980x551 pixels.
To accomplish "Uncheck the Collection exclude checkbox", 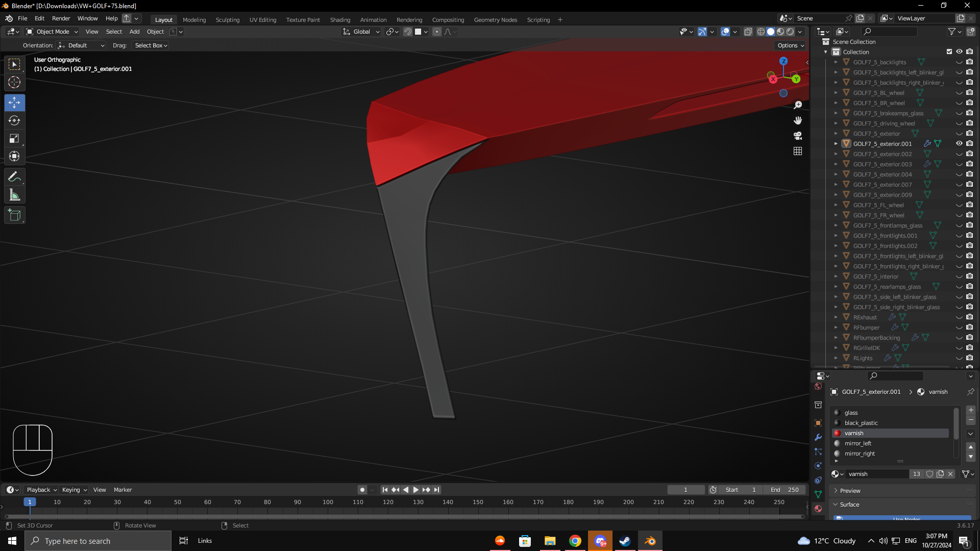I will (x=949, y=52).
